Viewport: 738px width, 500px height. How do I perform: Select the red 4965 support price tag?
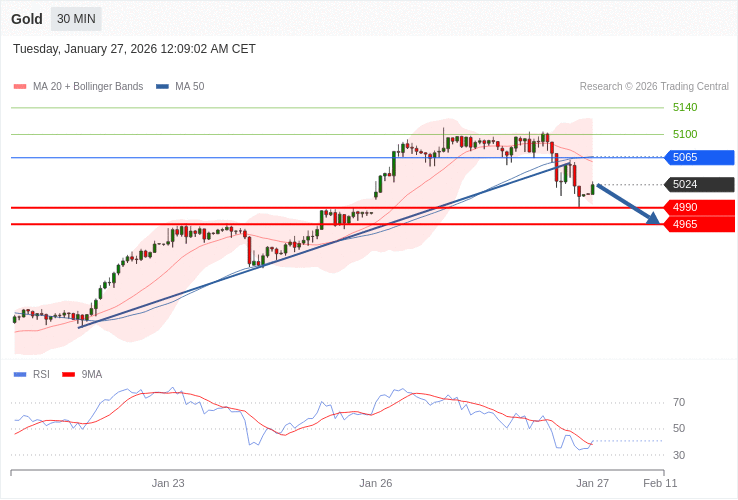click(699, 225)
